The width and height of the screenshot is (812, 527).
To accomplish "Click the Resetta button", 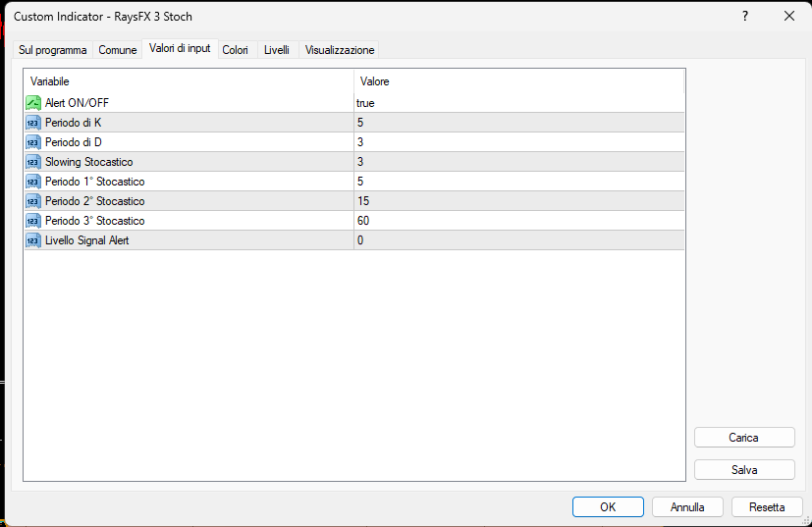I will tap(767, 507).
